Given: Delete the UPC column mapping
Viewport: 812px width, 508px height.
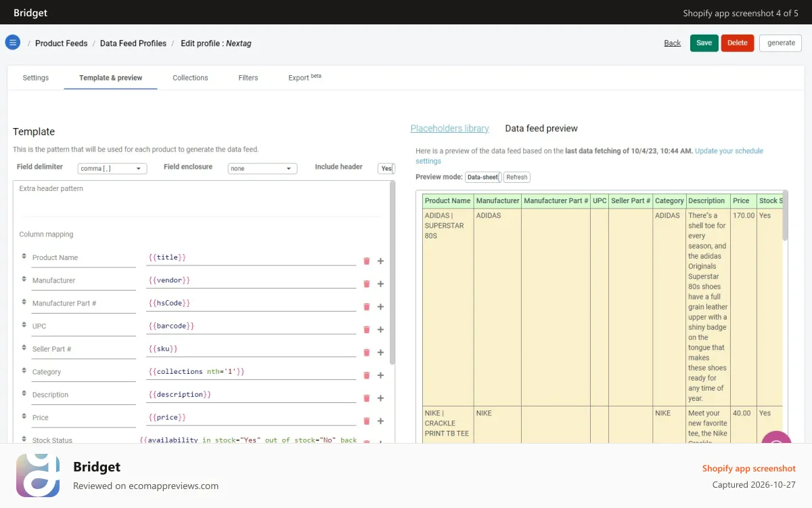Looking at the screenshot, I should (x=367, y=329).
